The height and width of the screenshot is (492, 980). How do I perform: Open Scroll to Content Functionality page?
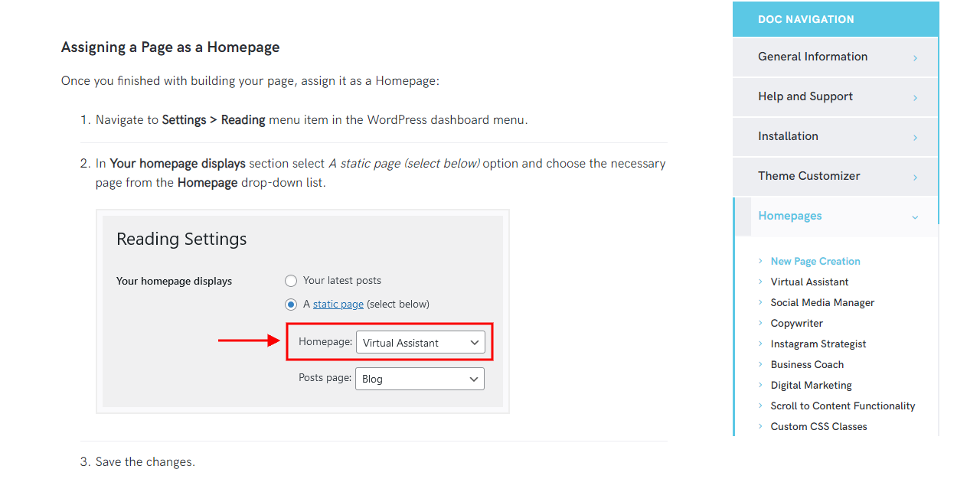click(843, 406)
